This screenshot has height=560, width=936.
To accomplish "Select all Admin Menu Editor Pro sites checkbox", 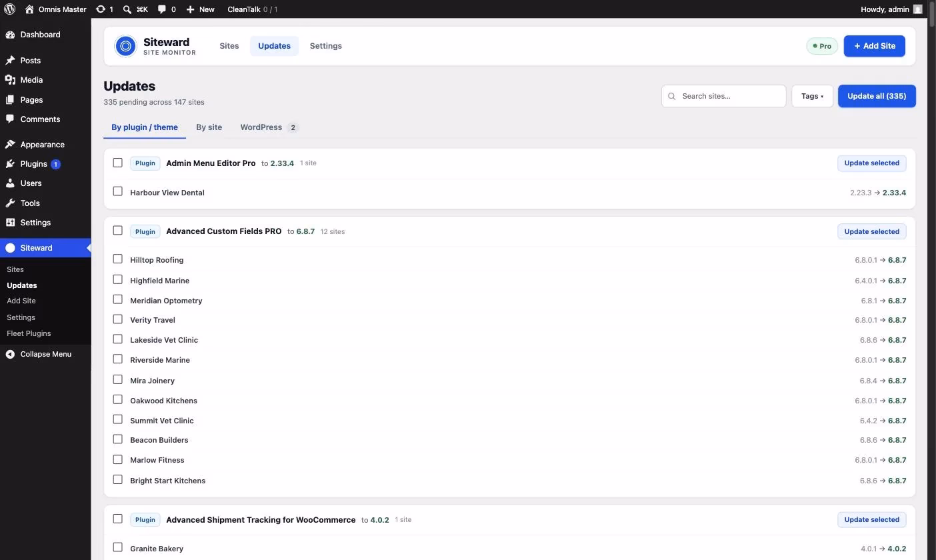I will click(118, 163).
